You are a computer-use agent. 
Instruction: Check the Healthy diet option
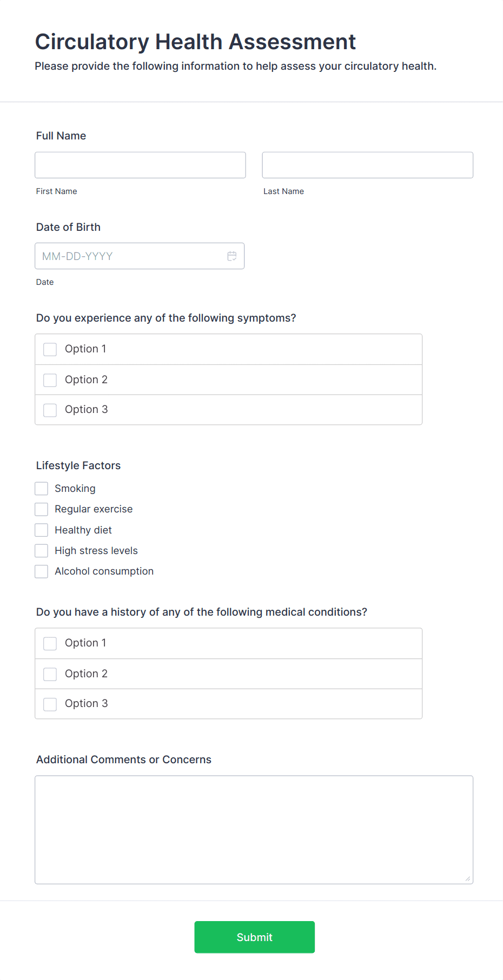pos(41,530)
